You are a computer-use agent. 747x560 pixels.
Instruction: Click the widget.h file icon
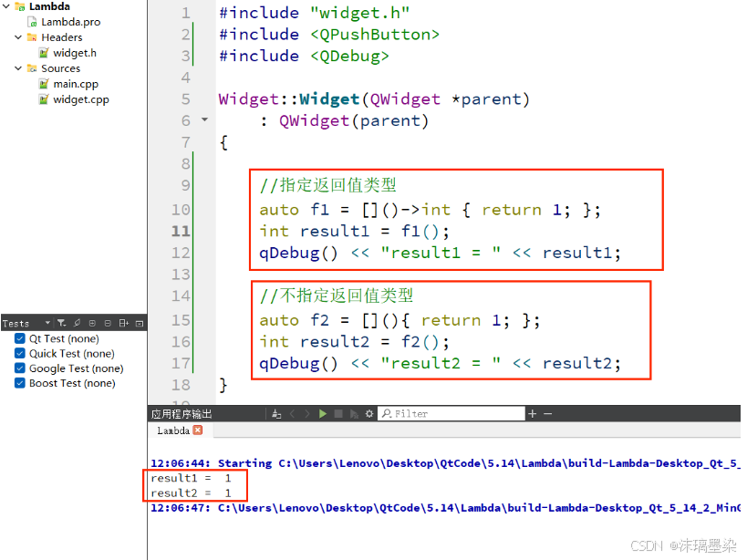click(x=44, y=53)
